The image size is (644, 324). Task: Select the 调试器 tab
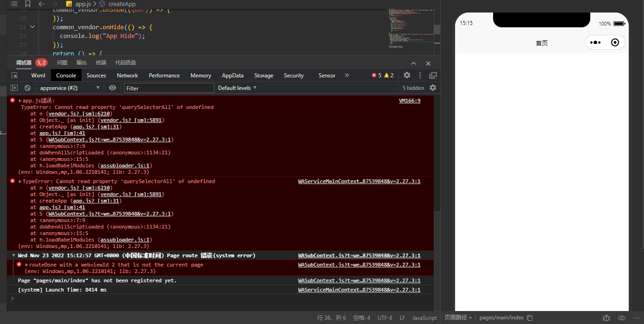24,63
